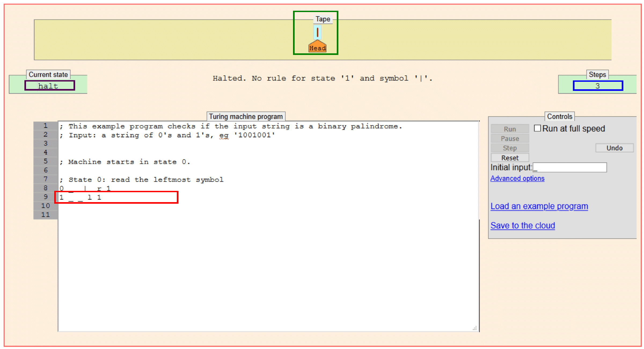
Task: Click the Pause button
Action: 510,139
